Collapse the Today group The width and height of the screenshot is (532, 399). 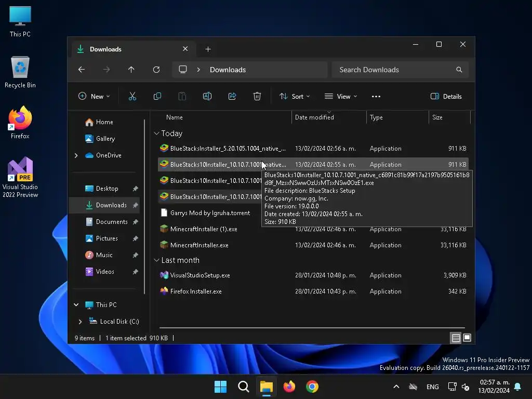tap(156, 134)
